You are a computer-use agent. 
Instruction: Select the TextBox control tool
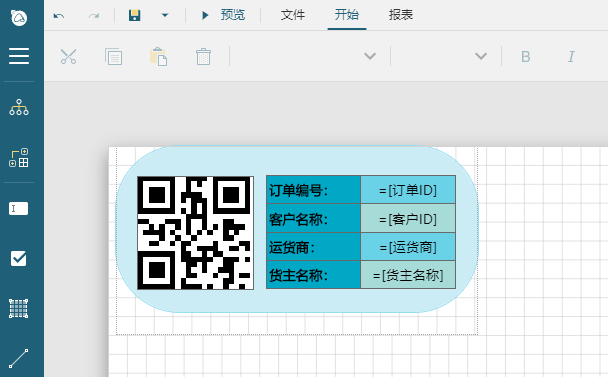pyautogui.click(x=19, y=208)
